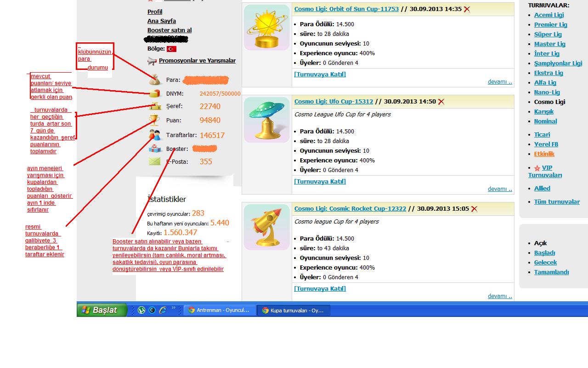Open the Booster satın al link

click(x=170, y=30)
